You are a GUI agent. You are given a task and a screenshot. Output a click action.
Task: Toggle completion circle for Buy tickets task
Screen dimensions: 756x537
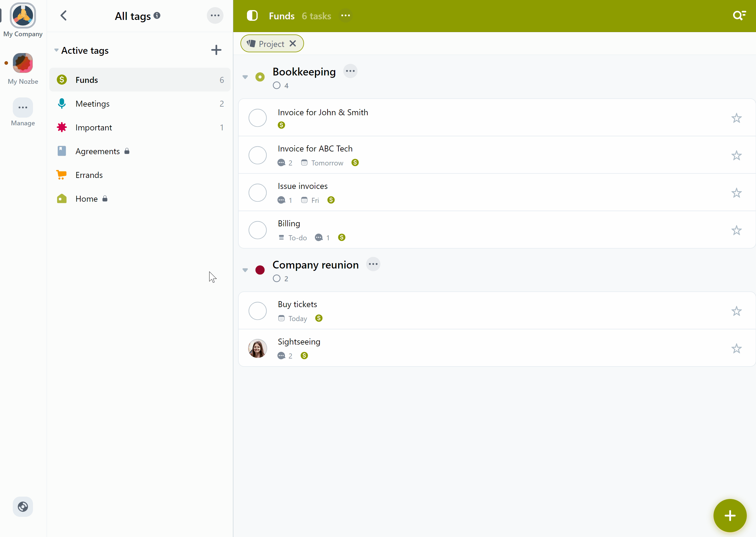click(x=258, y=310)
